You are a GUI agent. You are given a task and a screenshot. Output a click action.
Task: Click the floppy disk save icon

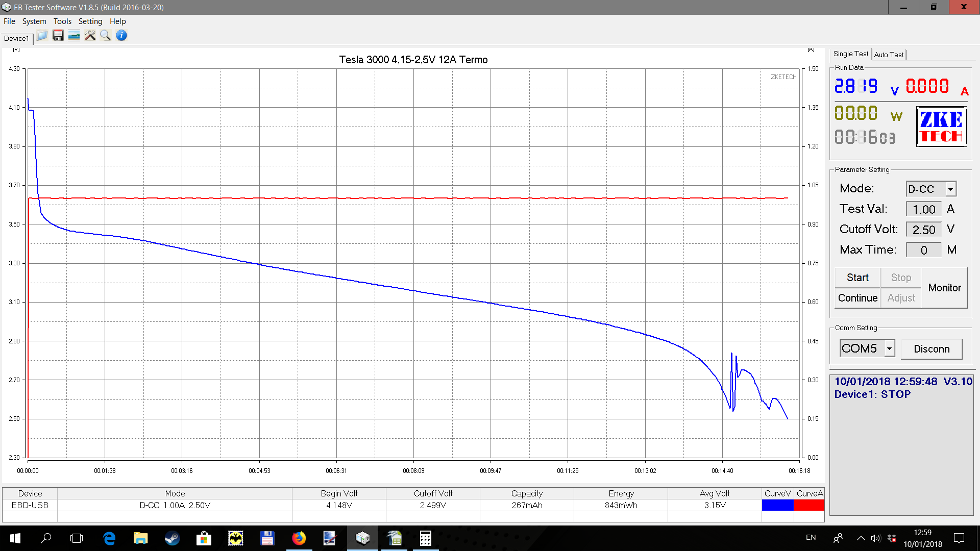point(58,36)
